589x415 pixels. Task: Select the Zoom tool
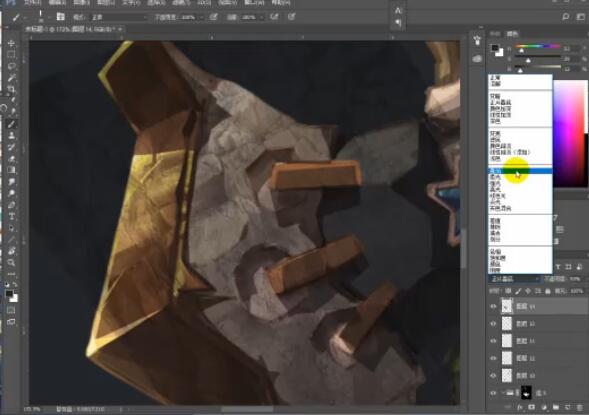[x=11, y=262]
